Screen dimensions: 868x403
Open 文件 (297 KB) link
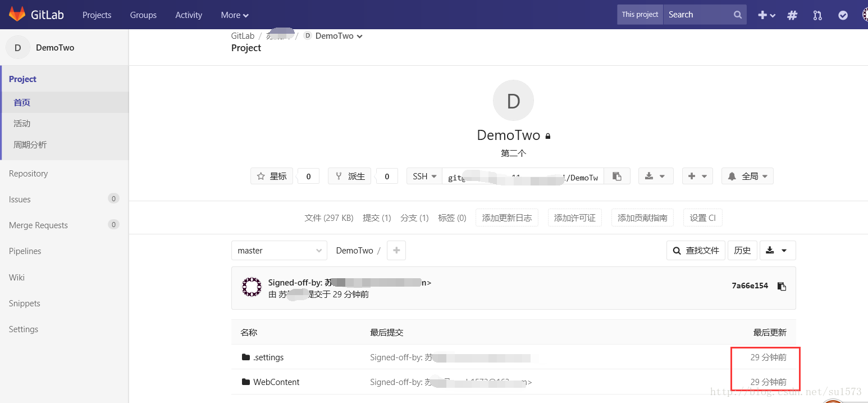[329, 218]
